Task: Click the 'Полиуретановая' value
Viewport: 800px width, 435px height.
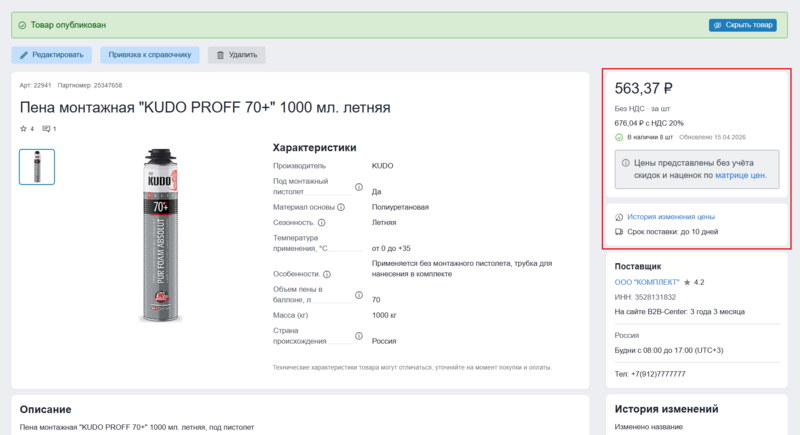Action: click(x=400, y=207)
